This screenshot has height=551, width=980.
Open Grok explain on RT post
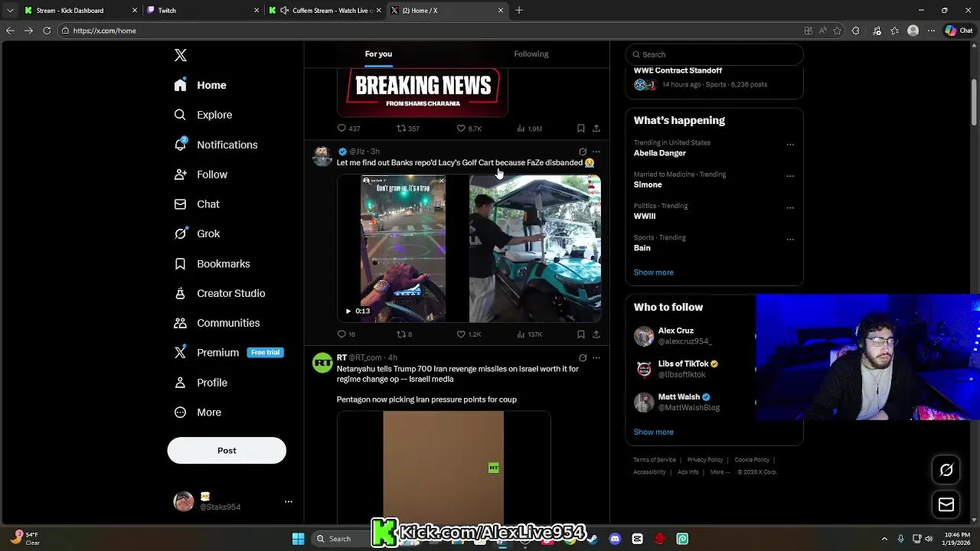(x=583, y=357)
